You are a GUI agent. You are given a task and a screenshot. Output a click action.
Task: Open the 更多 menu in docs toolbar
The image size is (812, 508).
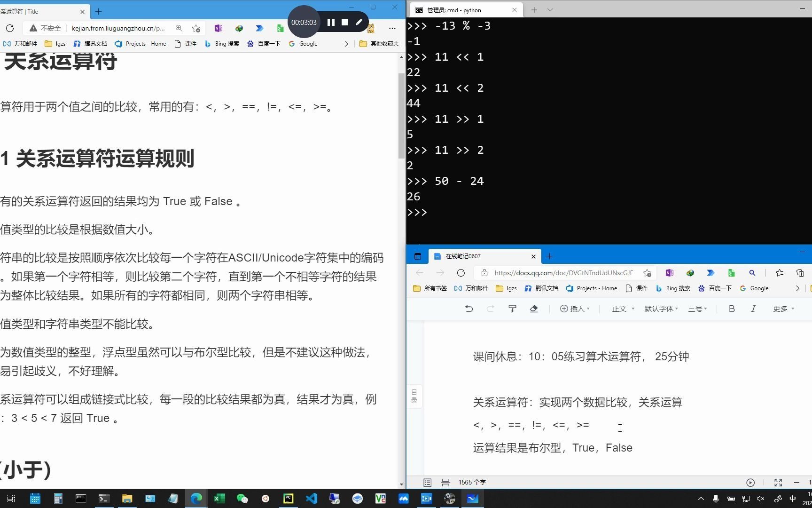click(782, 309)
